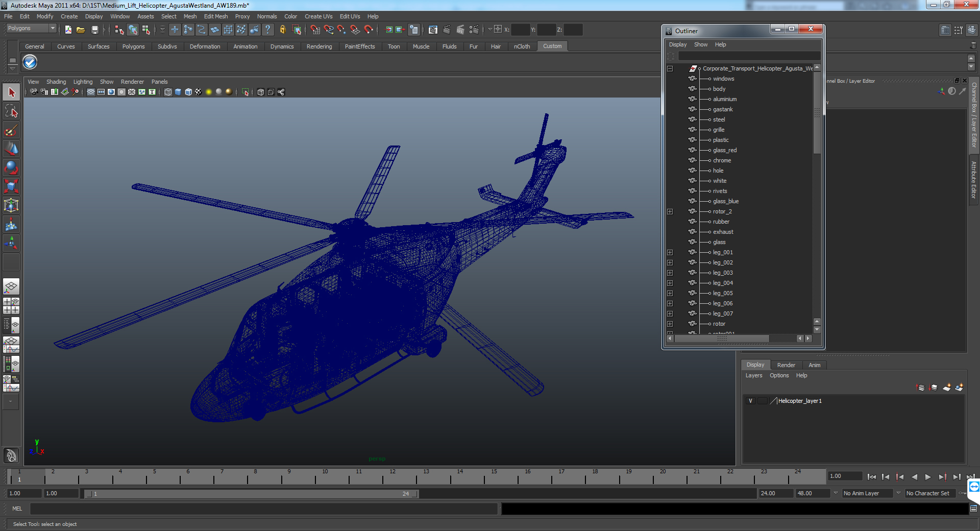Open a scene file via the folder icon

(x=81, y=30)
